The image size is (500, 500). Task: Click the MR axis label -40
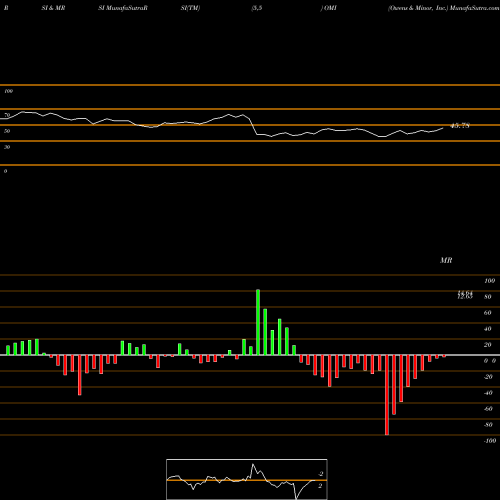click(x=488, y=393)
